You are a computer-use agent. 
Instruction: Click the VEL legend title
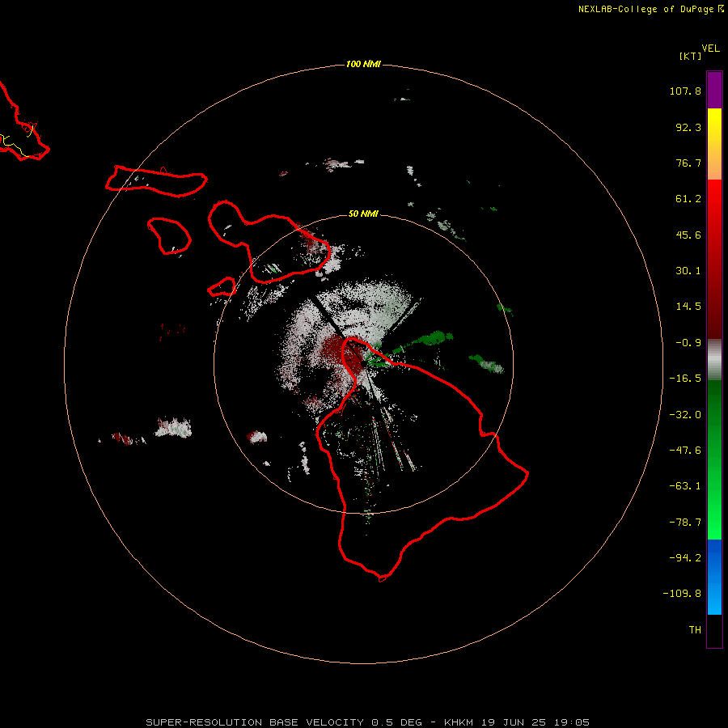tap(711, 48)
